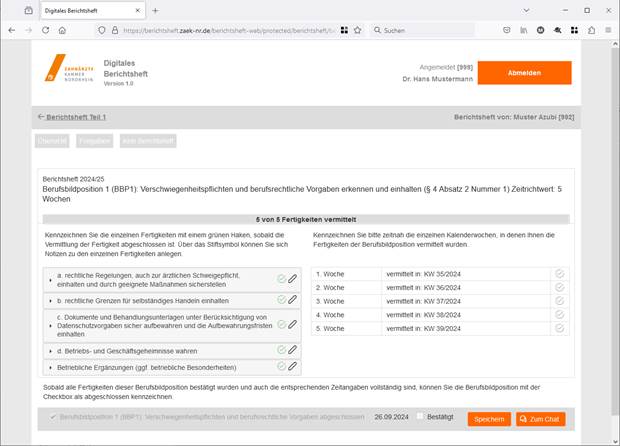
Task: Open the Pocket icon in the toolbar
Action: (x=507, y=30)
